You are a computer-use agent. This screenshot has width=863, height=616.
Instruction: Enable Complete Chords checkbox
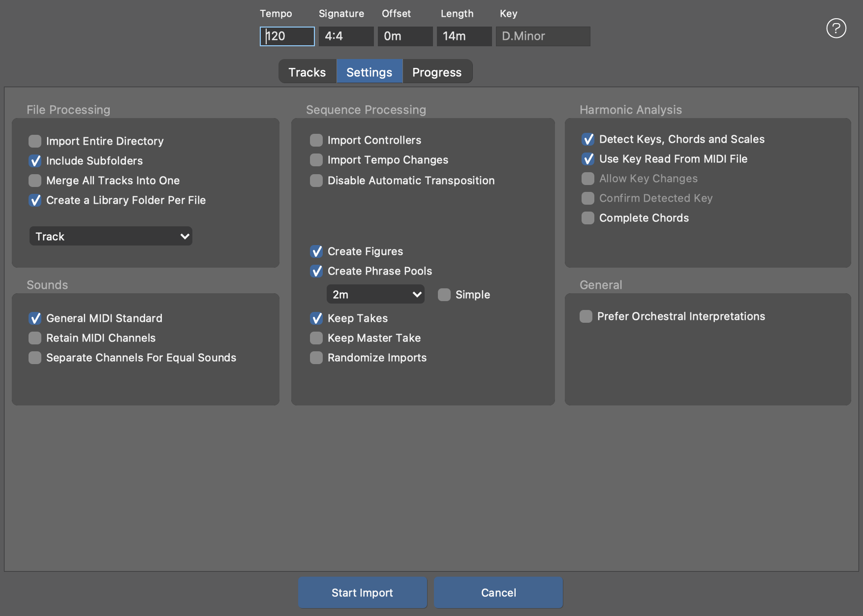[588, 218]
